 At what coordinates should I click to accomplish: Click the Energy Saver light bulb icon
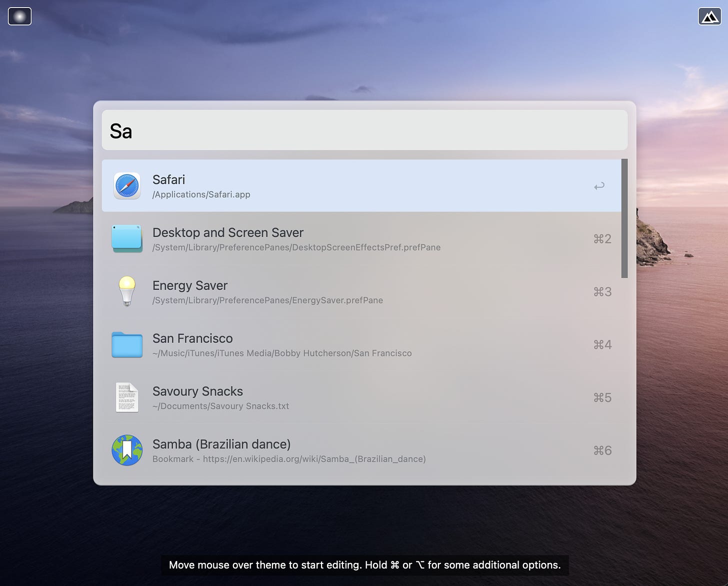click(x=127, y=291)
